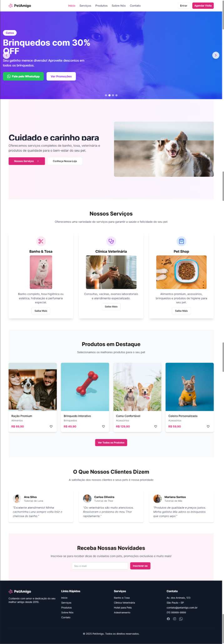Favorite Ração Premium with heart icon
Screen dimensions: 224x644
tap(51, 426)
